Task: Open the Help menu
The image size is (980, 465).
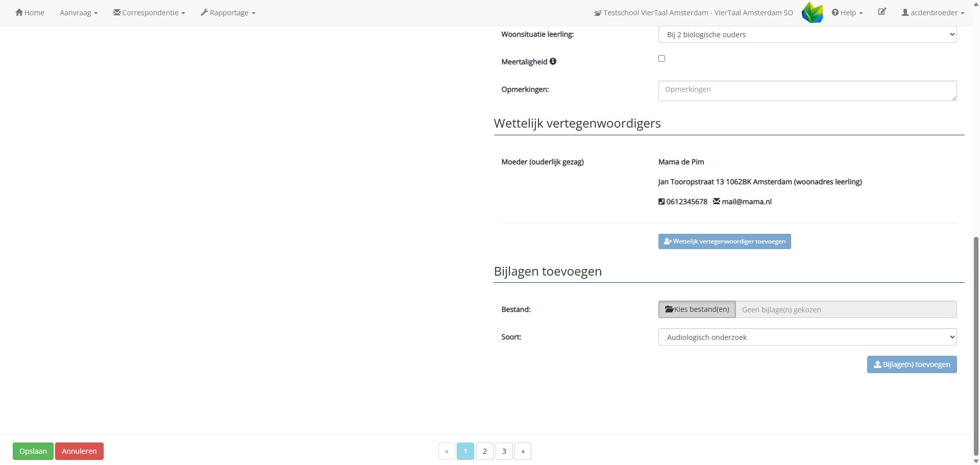Action: point(847,13)
